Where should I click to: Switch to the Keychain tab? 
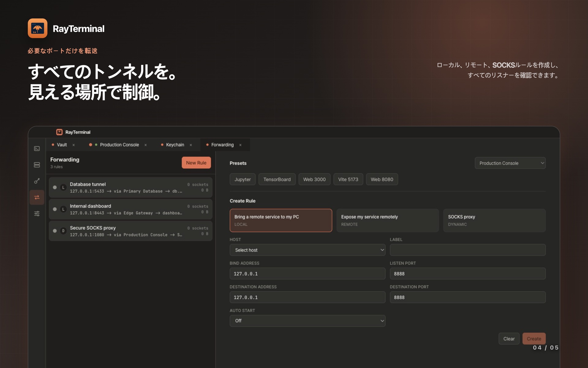tap(175, 145)
